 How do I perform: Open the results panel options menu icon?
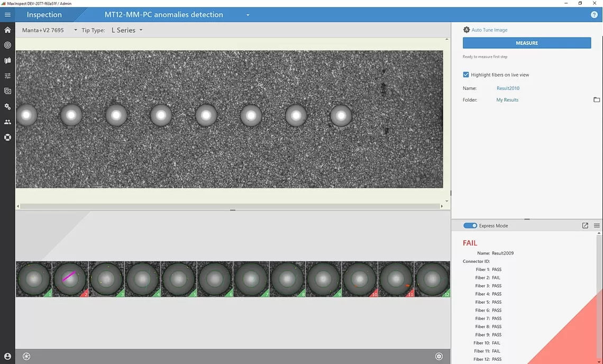[x=597, y=225]
